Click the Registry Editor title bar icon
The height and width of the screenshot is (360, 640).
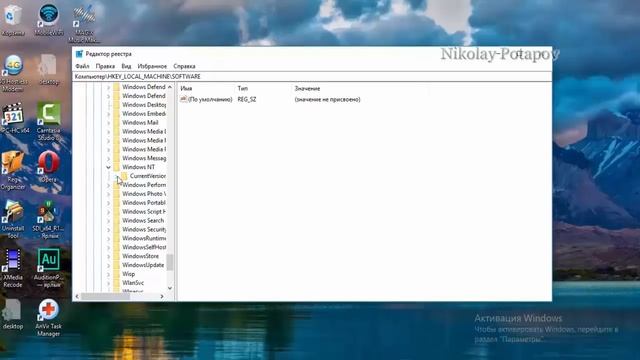click(x=79, y=54)
